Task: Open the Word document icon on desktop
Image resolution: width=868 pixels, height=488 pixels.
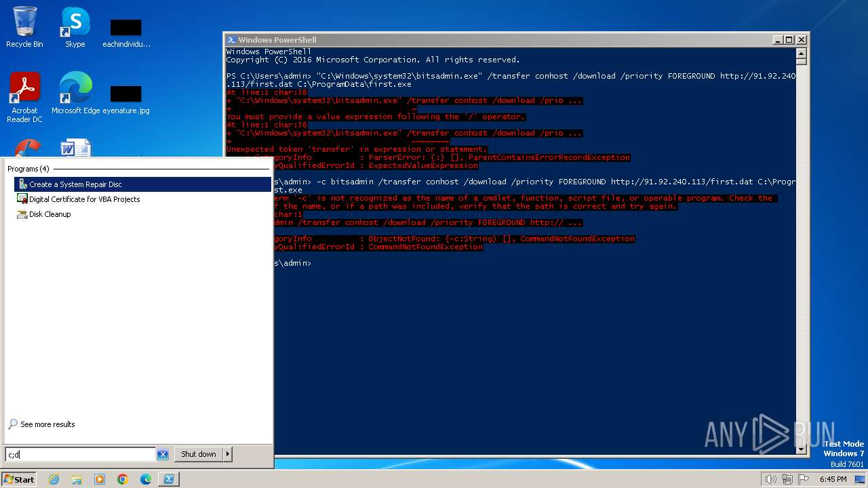Action: pyautogui.click(x=75, y=148)
